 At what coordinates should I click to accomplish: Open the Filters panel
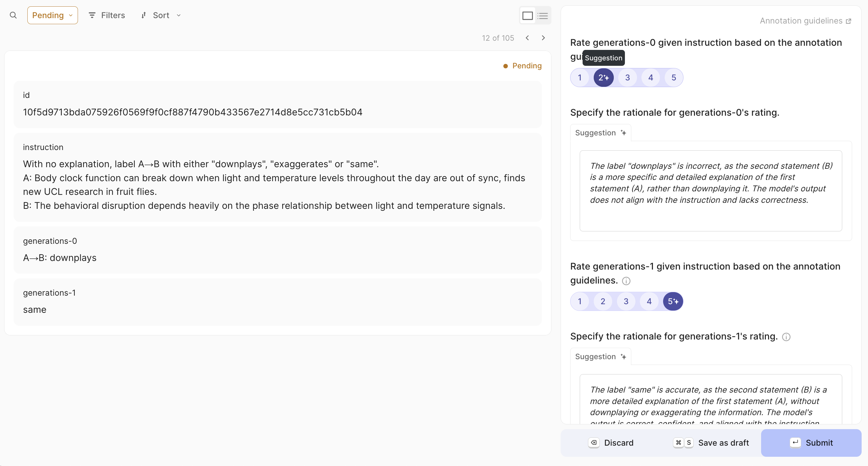(107, 15)
